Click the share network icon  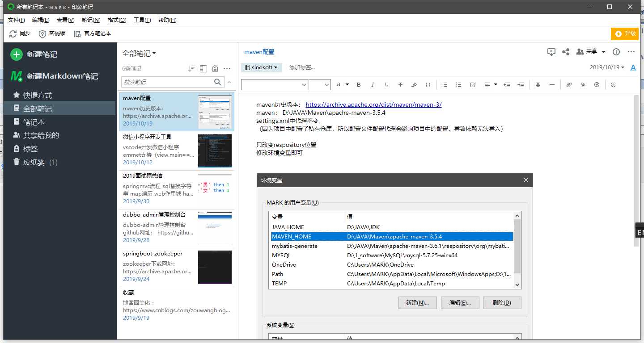(566, 52)
